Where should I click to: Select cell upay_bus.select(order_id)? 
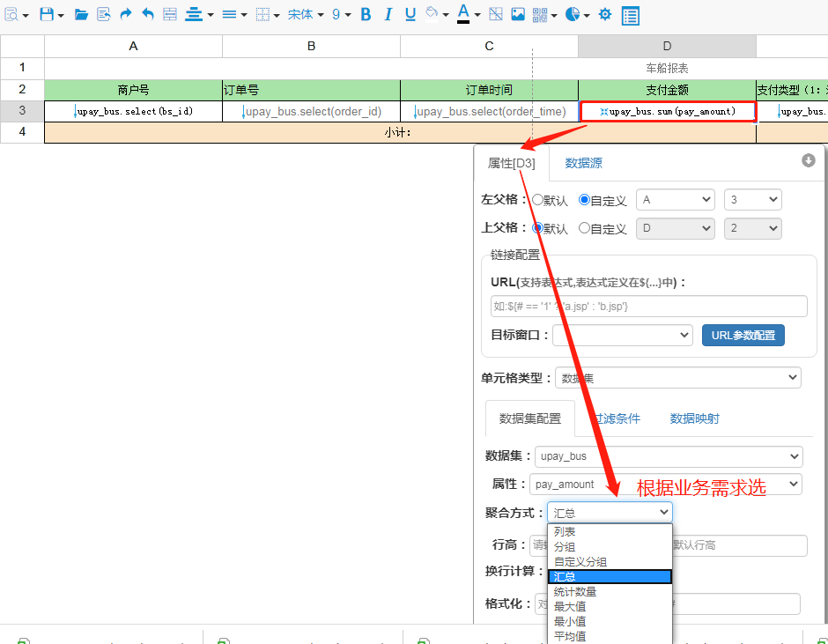click(x=312, y=112)
